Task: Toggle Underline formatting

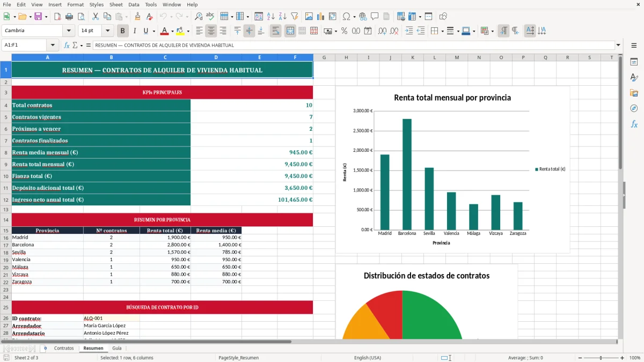Action: pyautogui.click(x=145, y=31)
